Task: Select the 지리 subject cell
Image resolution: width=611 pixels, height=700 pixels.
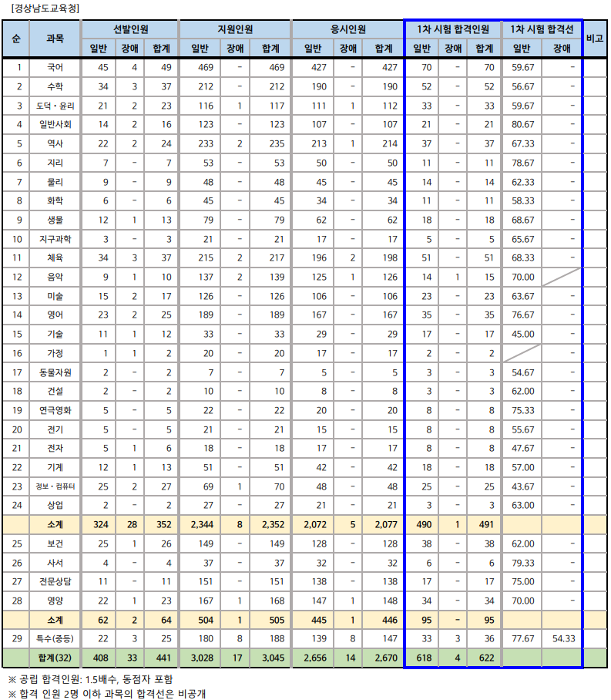Action: pyautogui.click(x=55, y=163)
